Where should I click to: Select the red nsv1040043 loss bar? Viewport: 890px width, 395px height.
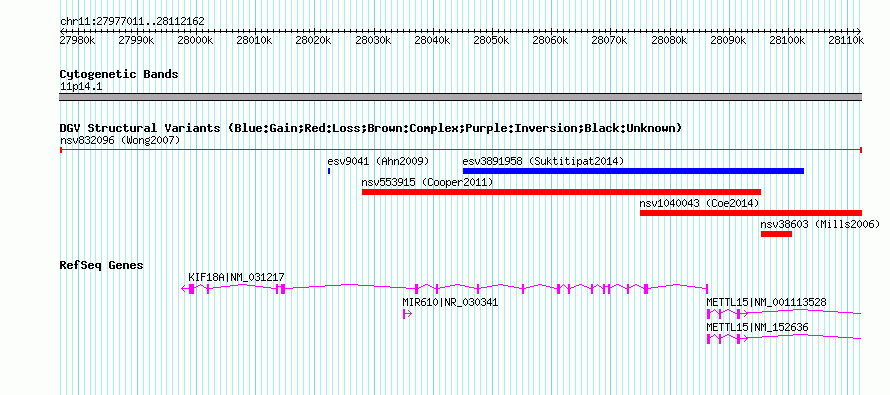[x=751, y=213]
